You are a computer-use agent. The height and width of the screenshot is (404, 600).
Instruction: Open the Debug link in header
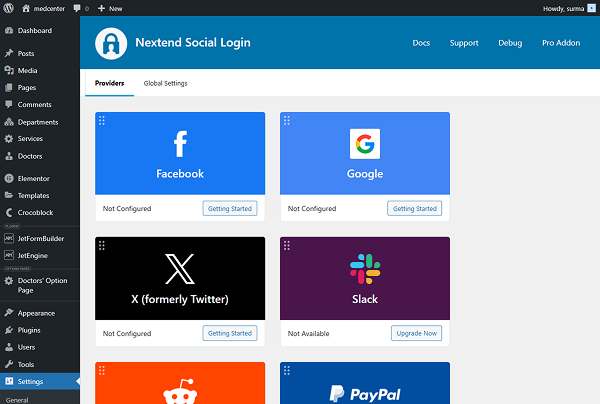[x=510, y=43]
